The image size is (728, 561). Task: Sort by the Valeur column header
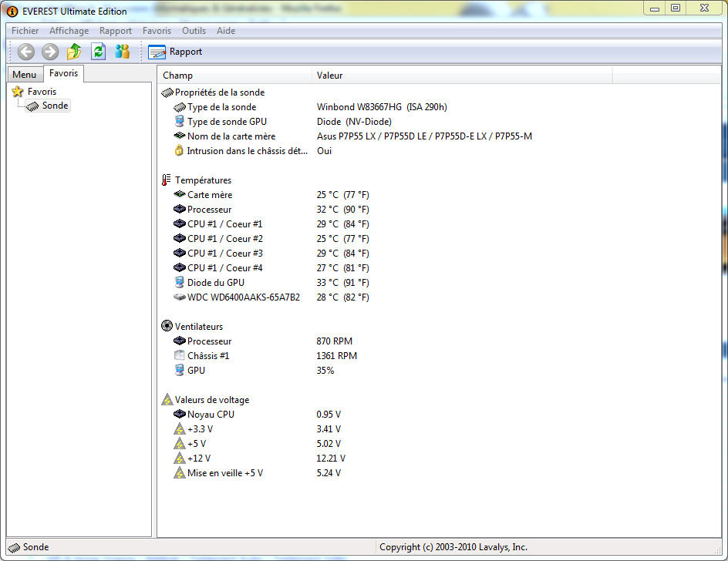328,75
